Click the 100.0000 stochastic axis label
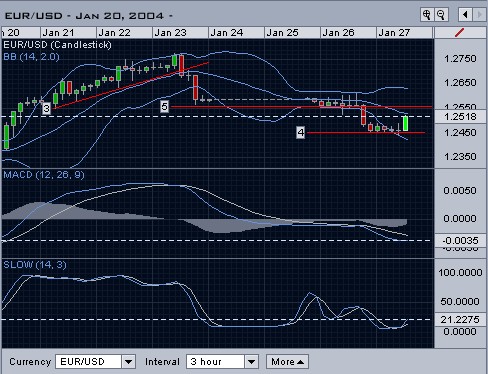 tap(460, 273)
